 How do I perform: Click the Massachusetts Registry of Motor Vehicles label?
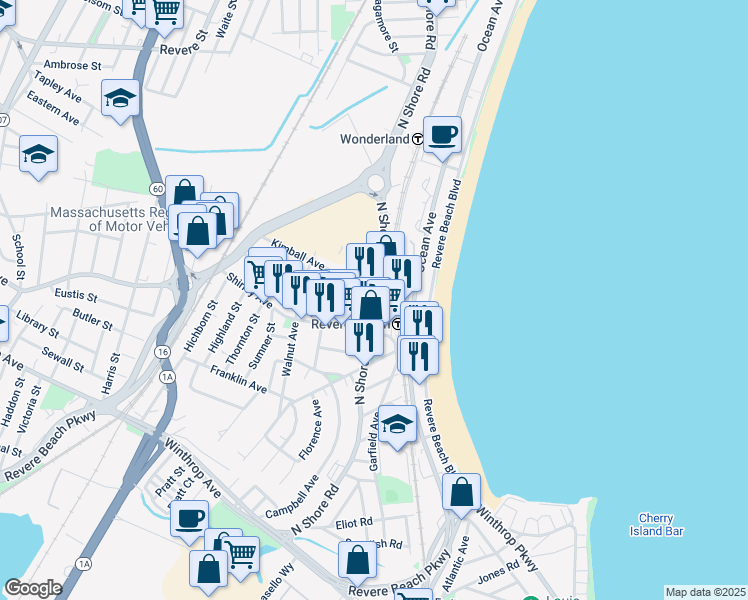(x=109, y=219)
